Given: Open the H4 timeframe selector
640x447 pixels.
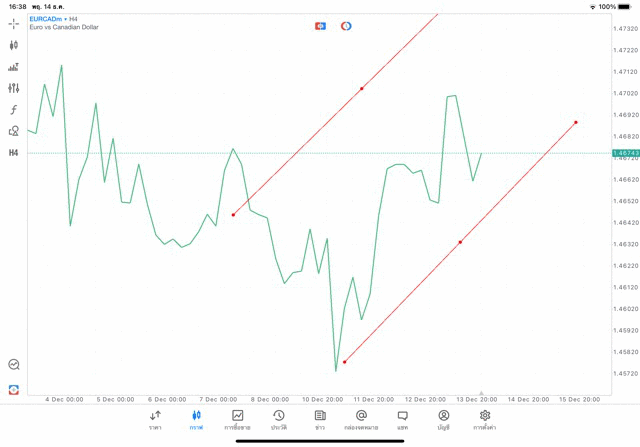Looking at the screenshot, I should click(14, 153).
